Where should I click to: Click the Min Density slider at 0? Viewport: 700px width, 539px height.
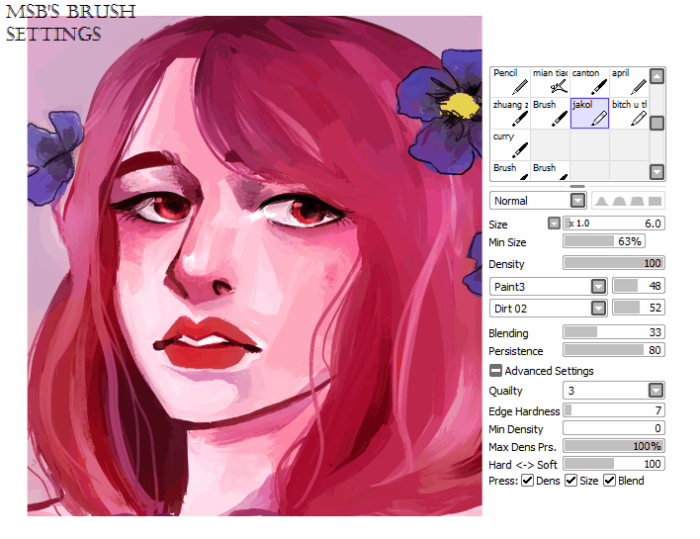coord(614,428)
